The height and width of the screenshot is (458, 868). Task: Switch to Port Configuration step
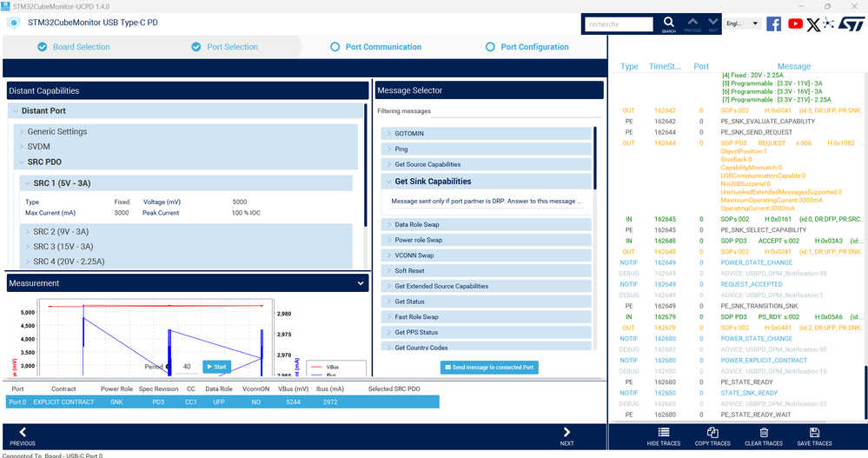(x=527, y=47)
